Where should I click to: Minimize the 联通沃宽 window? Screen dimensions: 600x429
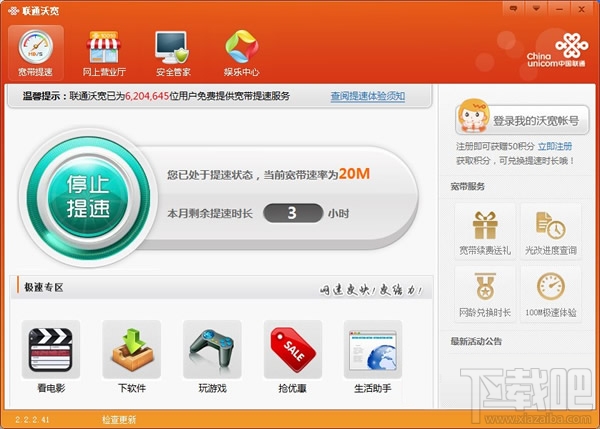(x=559, y=8)
